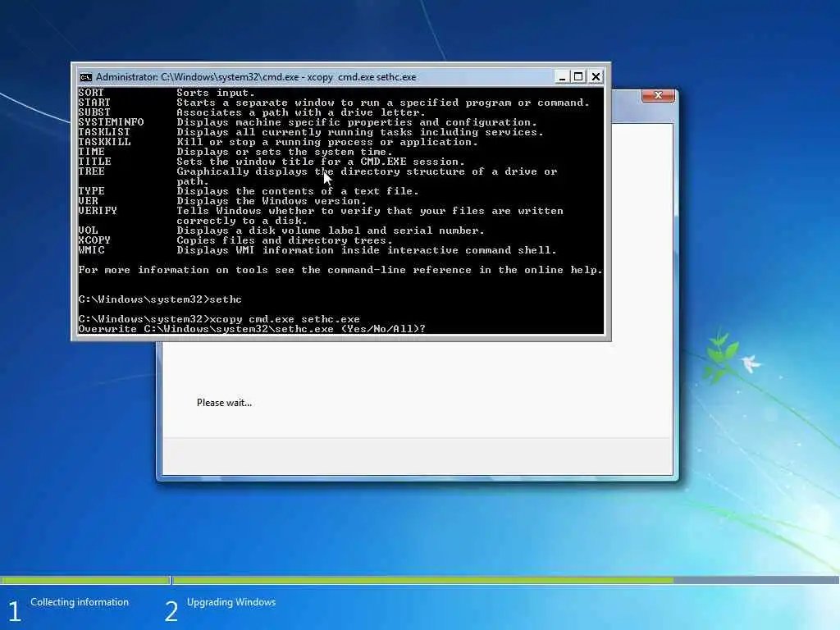Click 'For more information on tools' line
Image resolution: width=840 pixels, height=630 pixels.
point(340,270)
